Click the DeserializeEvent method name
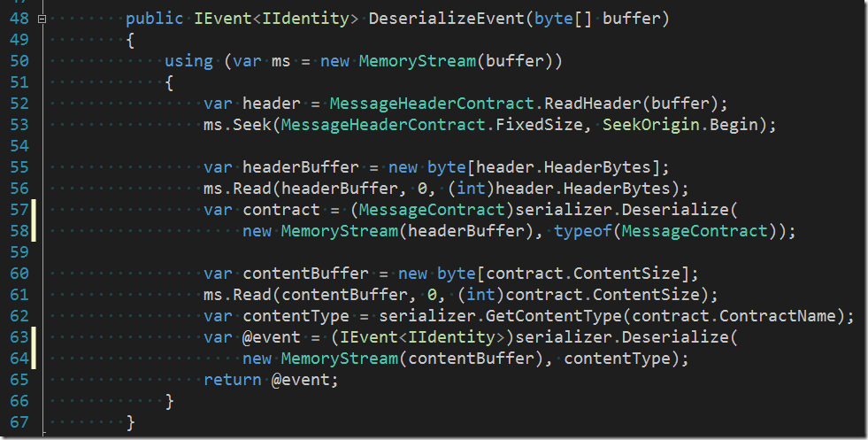The width and height of the screenshot is (868, 440). (446, 19)
